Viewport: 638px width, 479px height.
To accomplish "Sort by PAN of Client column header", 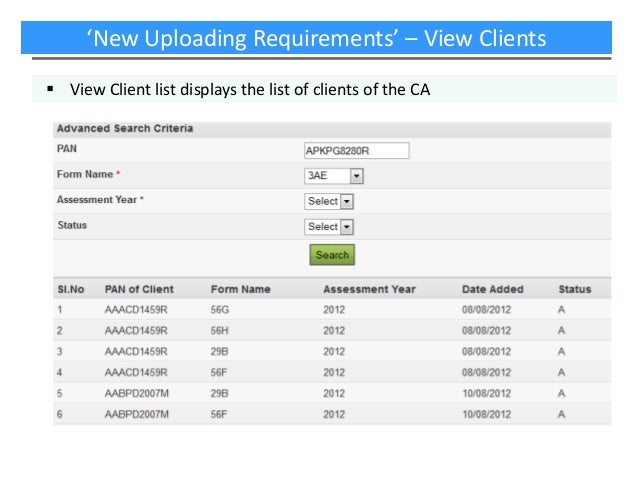I will (x=139, y=289).
